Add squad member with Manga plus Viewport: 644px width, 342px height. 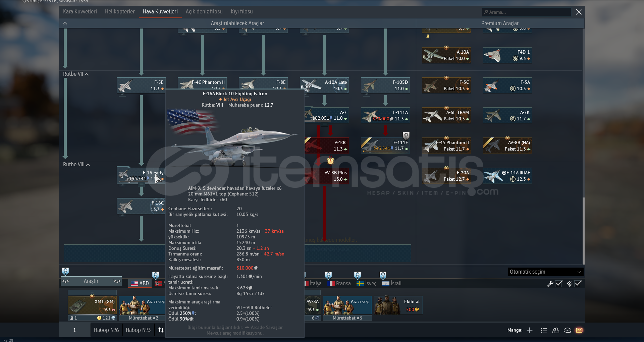tap(530, 330)
